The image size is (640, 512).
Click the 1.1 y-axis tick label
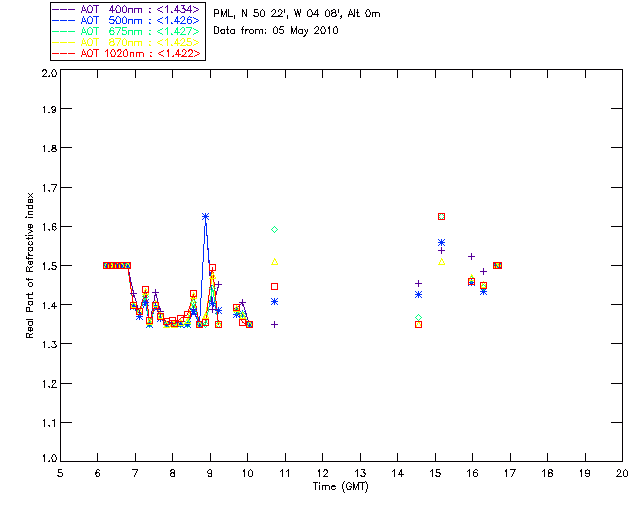(x=49, y=423)
